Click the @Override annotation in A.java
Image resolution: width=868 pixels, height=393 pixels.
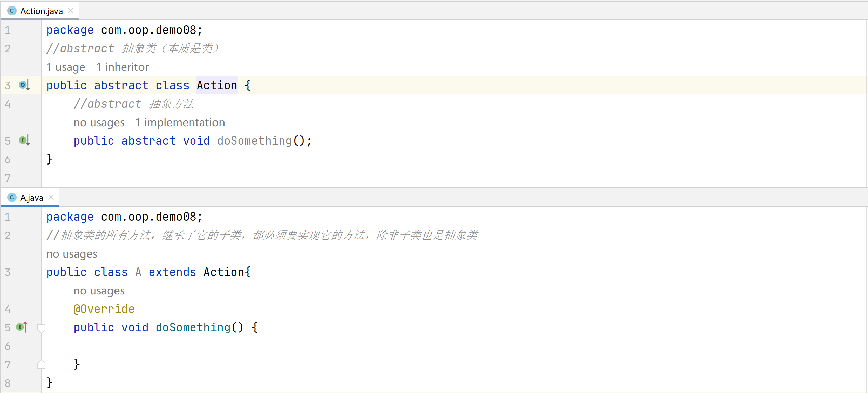pyautogui.click(x=104, y=309)
